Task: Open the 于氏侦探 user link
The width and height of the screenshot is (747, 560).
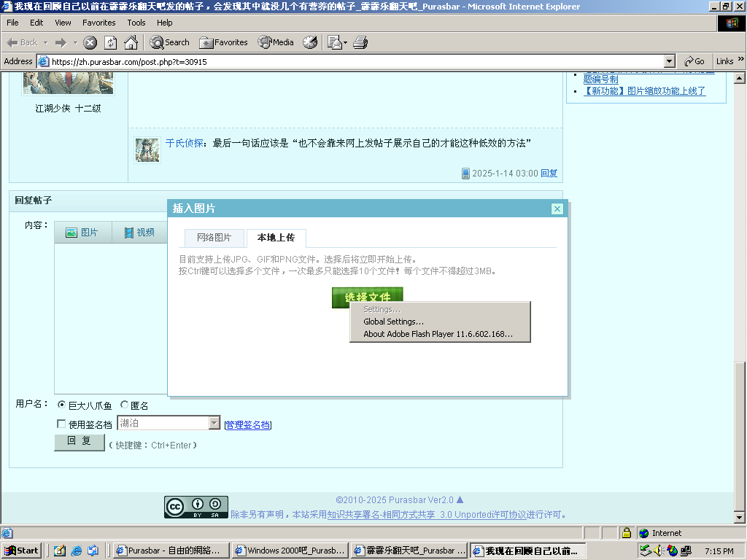Action: (x=185, y=143)
